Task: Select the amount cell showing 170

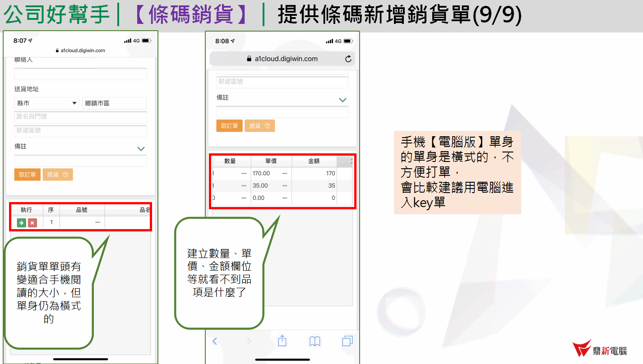Action: (314, 173)
